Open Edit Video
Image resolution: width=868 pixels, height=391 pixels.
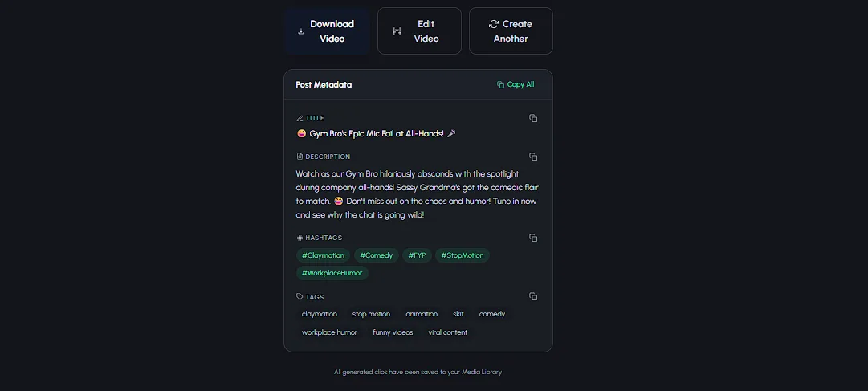click(419, 31)
